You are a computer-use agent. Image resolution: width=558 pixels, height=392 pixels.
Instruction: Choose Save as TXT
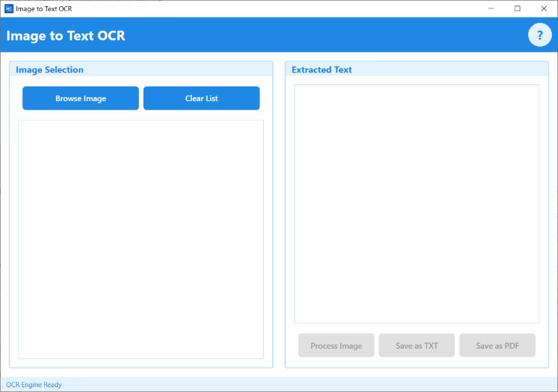pyautogui.click(x=416, y=346)
